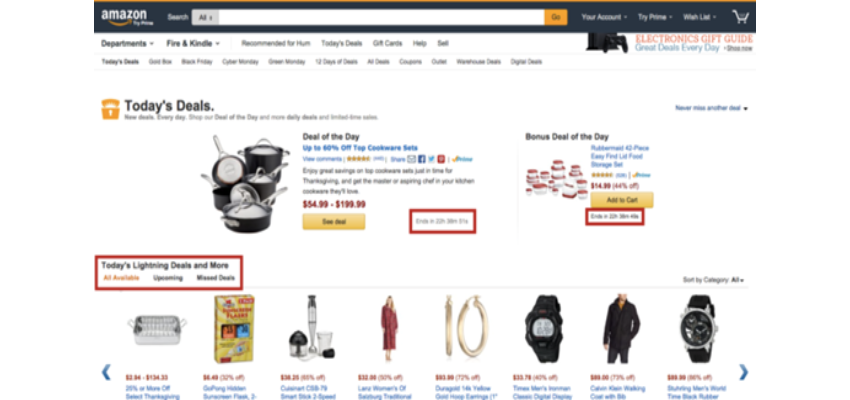Click the See deal button

pyautogui.click(x=334, y=222)
